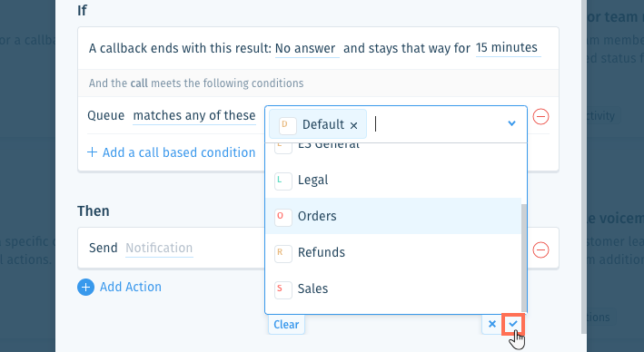Viewport: 644px width, 352px height.
Task: Change the No answer result selector
Action: [x=307, y=49]
